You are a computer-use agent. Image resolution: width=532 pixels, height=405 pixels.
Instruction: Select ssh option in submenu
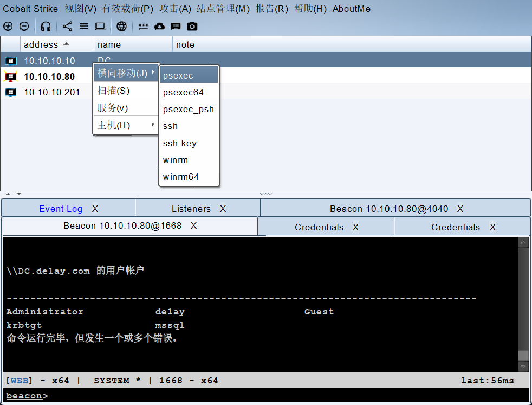point(189,126)
